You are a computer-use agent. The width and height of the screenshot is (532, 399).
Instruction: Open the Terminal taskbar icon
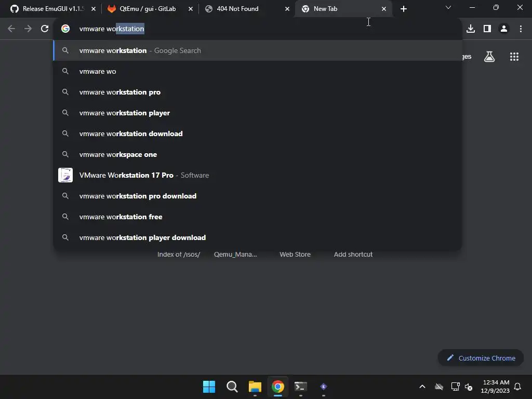pyautogui.click(x=301, y=387)
